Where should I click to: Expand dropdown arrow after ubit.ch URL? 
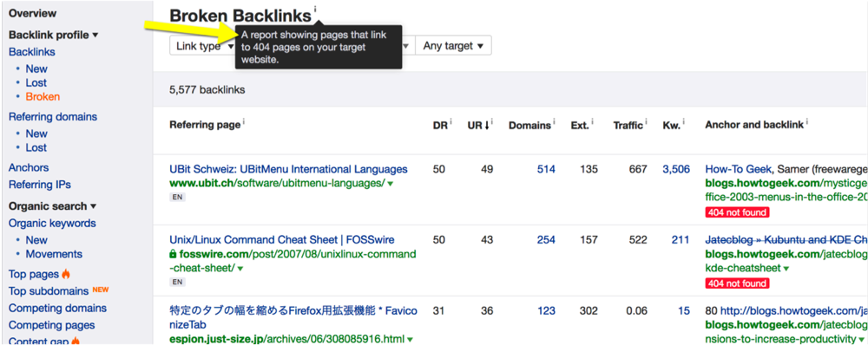[390, 184]
